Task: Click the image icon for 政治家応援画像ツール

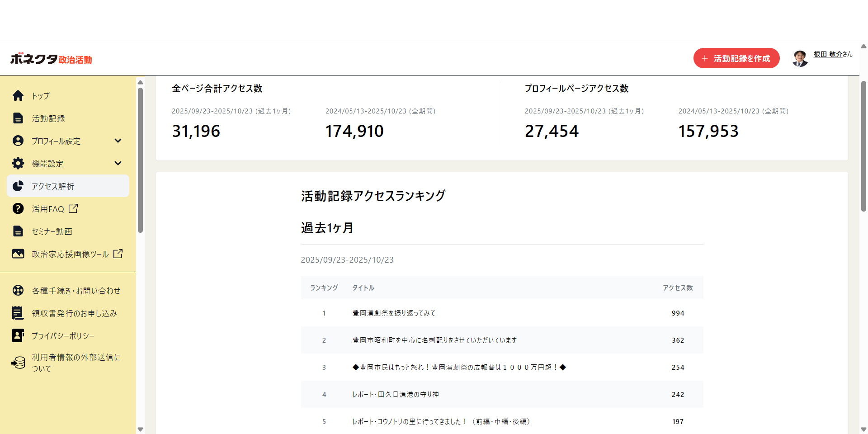Action: [18, 254]
